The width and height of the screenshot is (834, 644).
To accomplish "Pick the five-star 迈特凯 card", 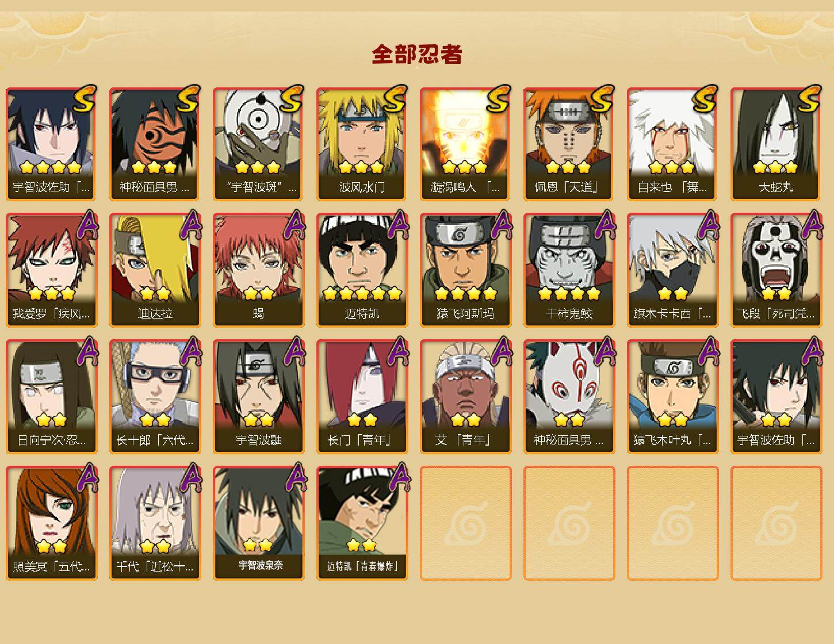I will [x=362, y=270].
